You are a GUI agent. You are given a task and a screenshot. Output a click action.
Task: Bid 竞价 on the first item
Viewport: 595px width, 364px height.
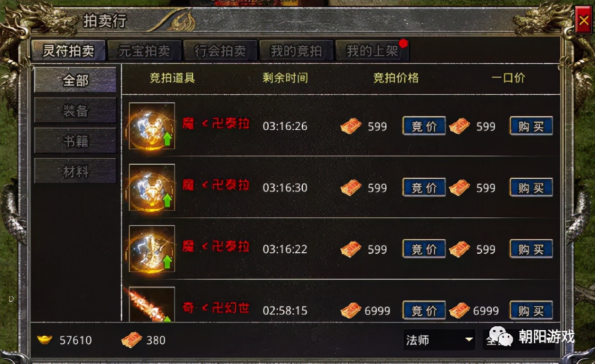point(424,126)
